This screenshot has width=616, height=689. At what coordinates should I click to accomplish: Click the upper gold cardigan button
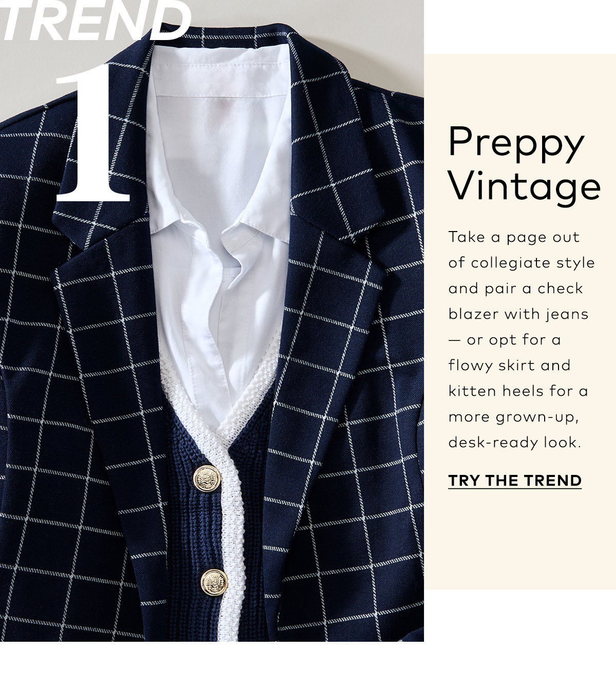click(204, 479)
